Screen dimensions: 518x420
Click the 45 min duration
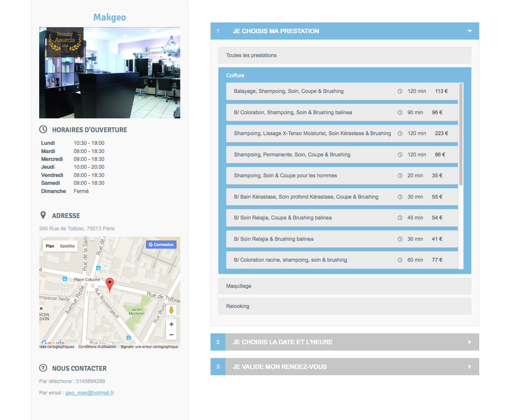[x=415, y=218]
